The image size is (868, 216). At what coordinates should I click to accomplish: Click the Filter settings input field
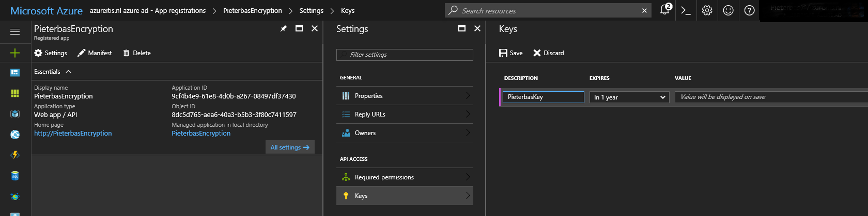coord(404,55)
